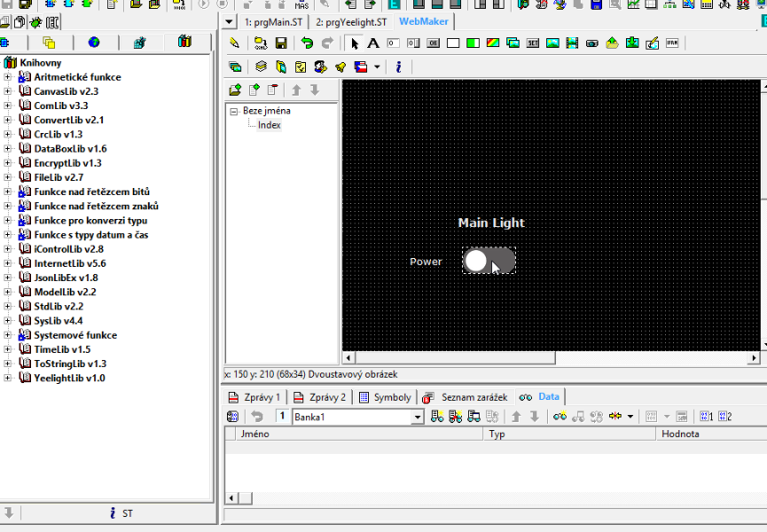This screenshot has height=532, width=767.
Task: Select the Index page in tree
Action: coord(269,125)
